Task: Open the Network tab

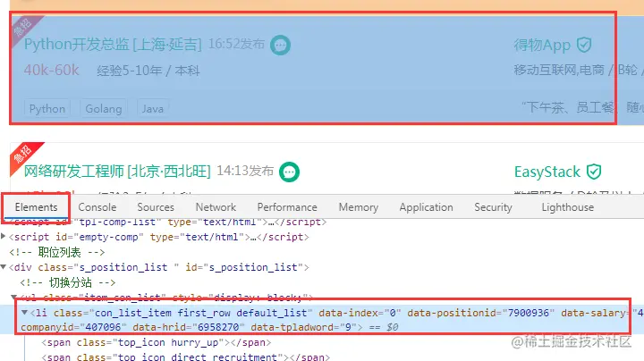Action: [x=216, y=207]
